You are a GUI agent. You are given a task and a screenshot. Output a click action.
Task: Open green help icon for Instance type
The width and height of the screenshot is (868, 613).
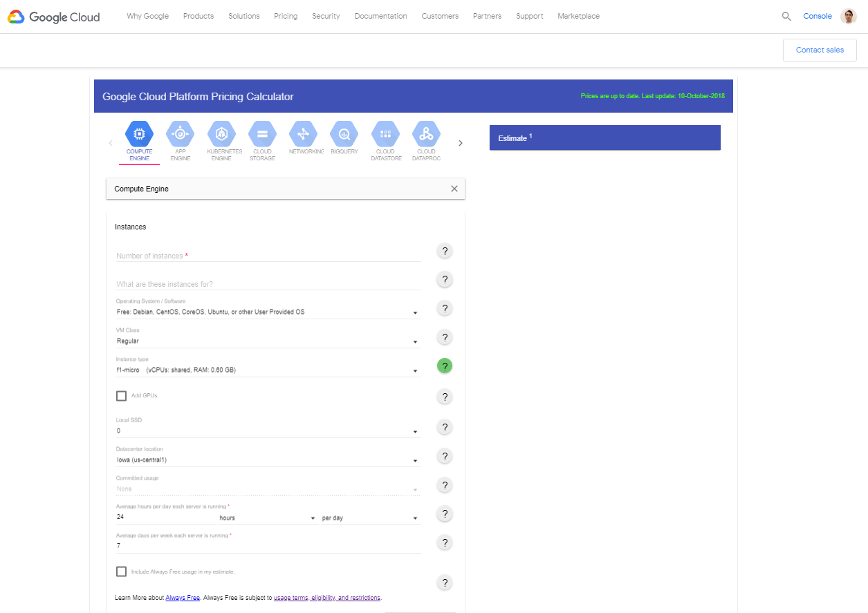[x=445, y=366]
